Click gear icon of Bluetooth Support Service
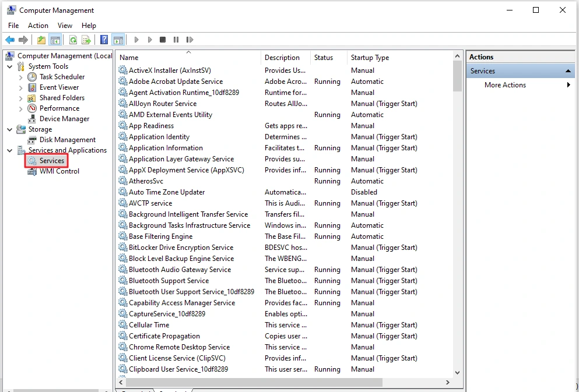Viewport: 579px width, 392px height. [122, 280]
